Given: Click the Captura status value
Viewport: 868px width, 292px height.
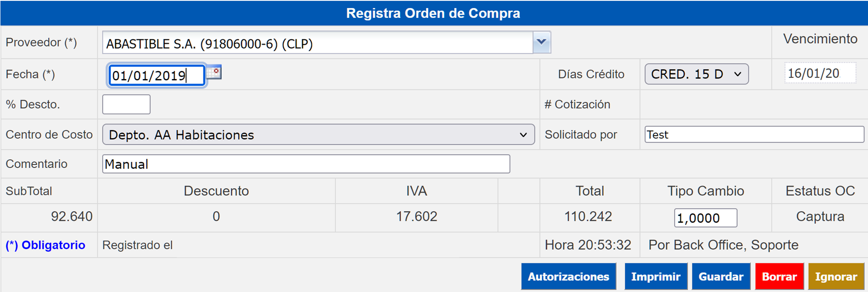Looking at the screenshot, I should click(820, 217).
